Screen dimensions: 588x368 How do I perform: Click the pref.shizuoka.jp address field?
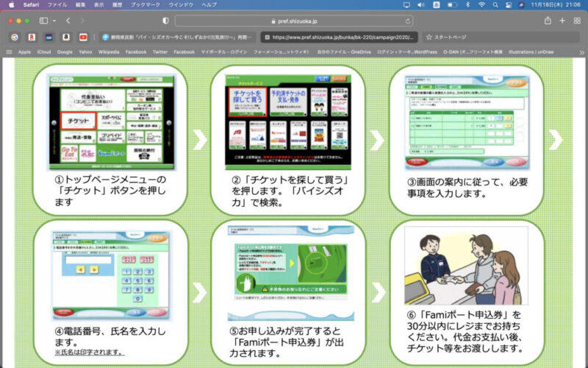(x=294, y=21)
